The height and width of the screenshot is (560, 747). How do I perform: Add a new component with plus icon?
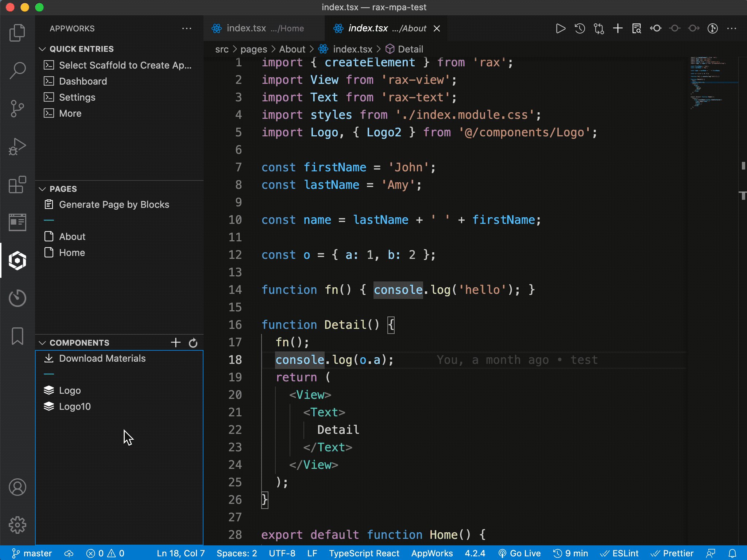(175, 343)
